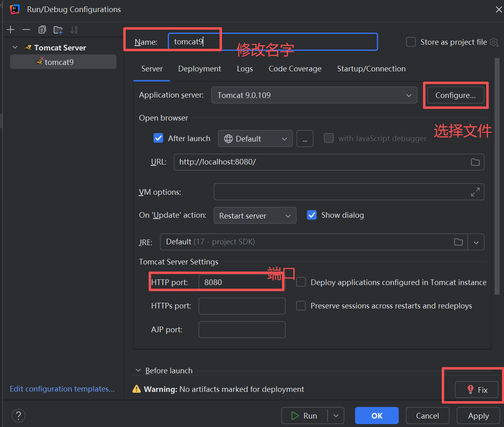
Task: Copy the configuration using the duplicate icon
Action: [x=42, y=29]
